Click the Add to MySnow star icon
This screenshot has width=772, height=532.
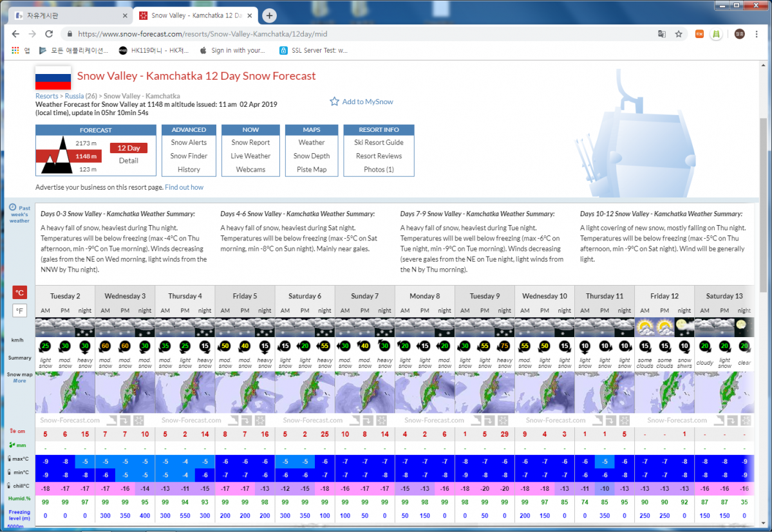pos(334,101)
